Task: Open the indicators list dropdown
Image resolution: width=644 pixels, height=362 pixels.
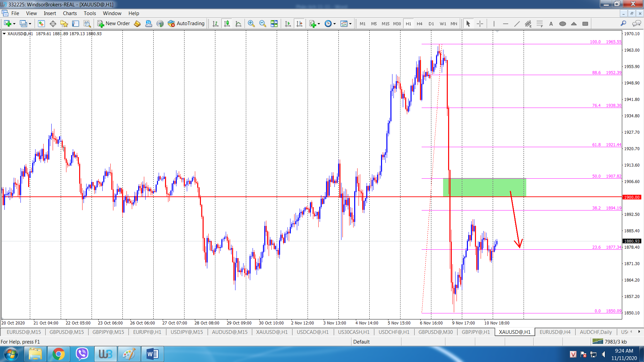Action: point(314,23)
